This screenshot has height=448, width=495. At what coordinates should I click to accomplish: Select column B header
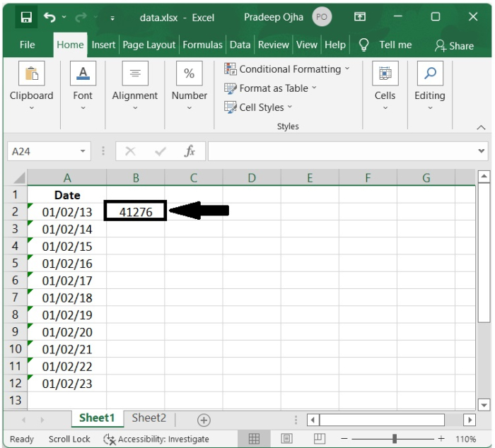click(136, 178)
